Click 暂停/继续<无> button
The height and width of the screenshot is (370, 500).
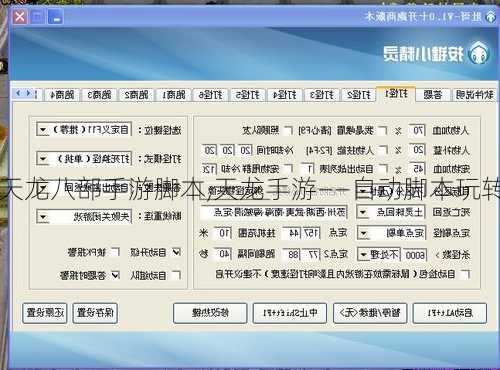tap(370, 313)
